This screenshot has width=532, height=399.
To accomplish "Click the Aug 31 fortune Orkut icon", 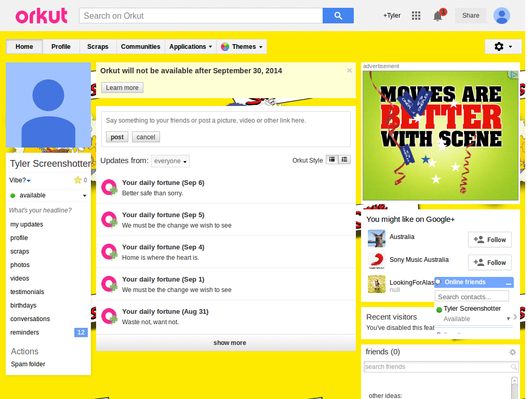I will 109,316.
